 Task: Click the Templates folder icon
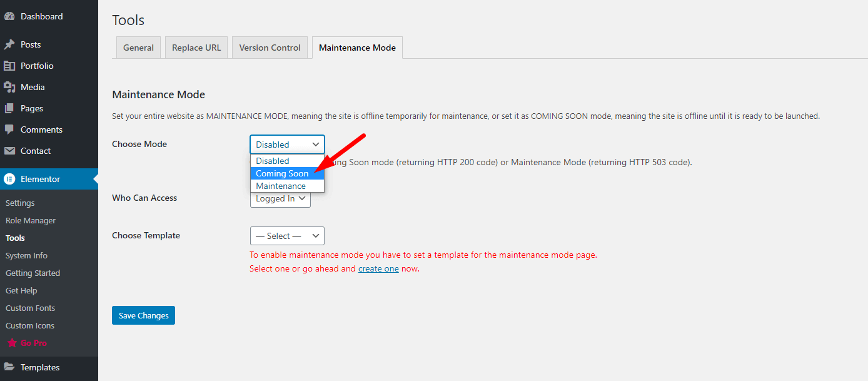[9, 368]
